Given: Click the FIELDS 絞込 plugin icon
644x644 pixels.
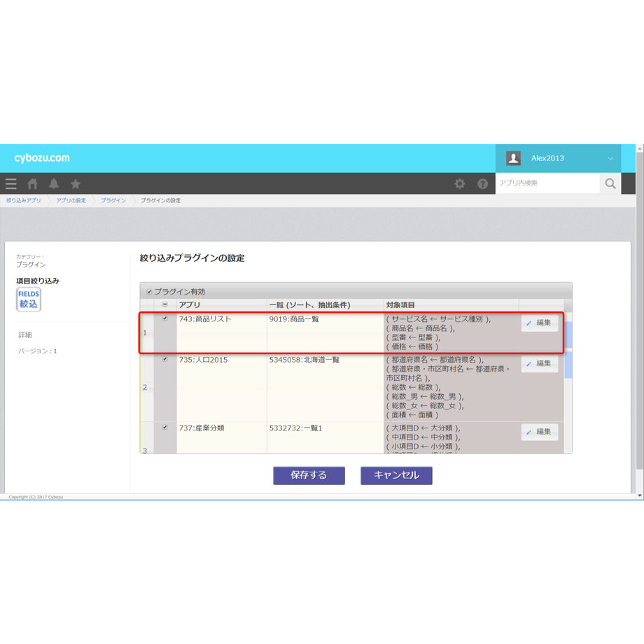Looking at the screenshot, I should click(29, 300).
